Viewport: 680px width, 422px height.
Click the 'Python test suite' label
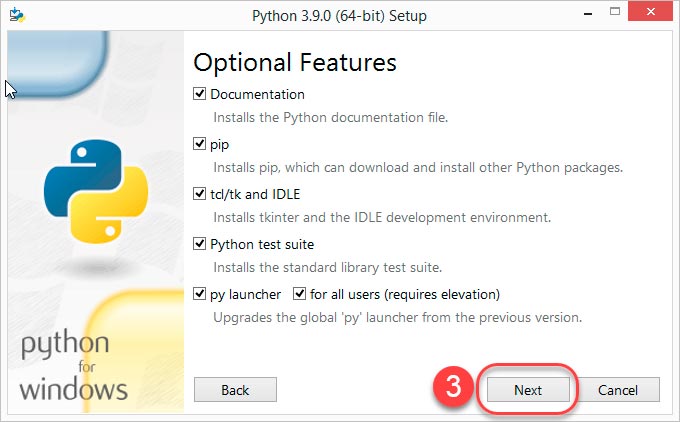(x=262, y=244)
